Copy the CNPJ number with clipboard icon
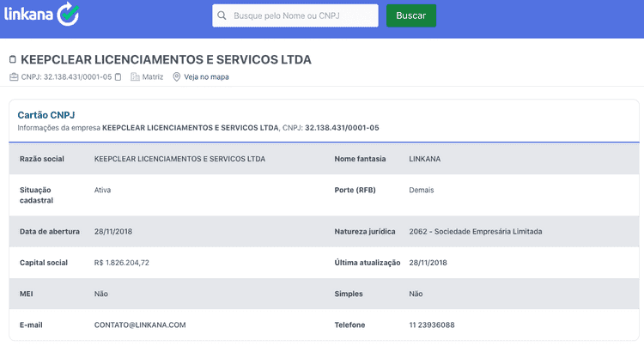Viewport: 644px width, 346px height. 118,76
